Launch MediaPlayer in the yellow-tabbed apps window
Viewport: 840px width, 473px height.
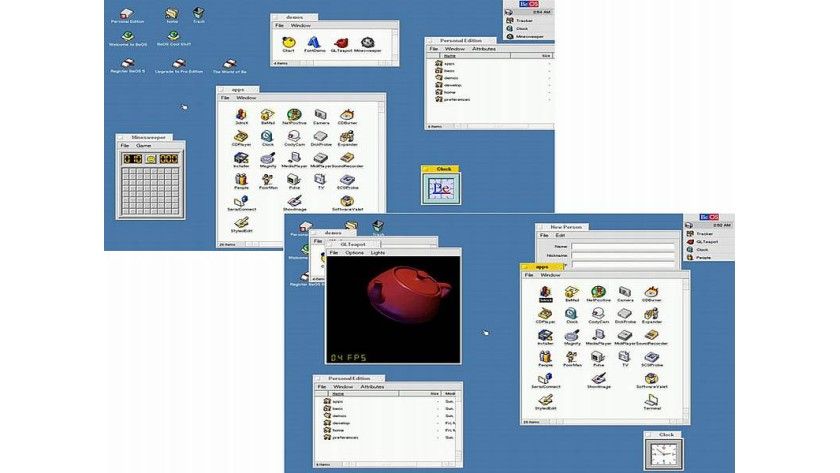(598, 337)
